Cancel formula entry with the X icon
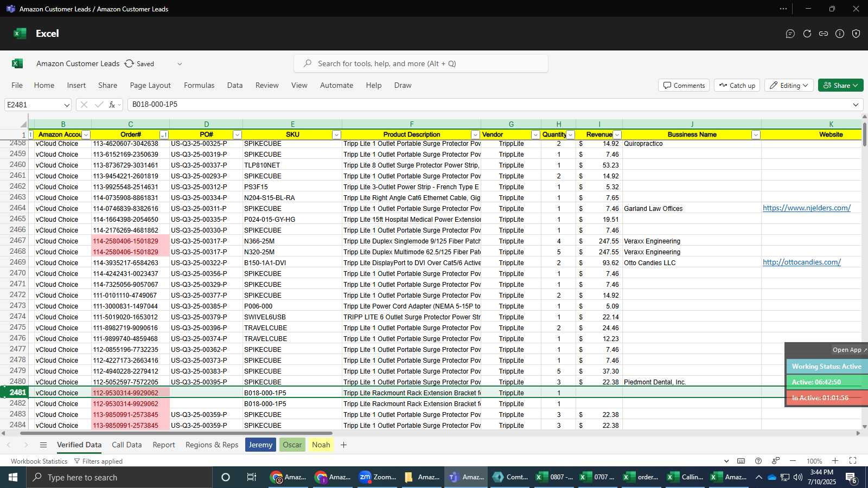The image size is (868, 488). point(84,105)
